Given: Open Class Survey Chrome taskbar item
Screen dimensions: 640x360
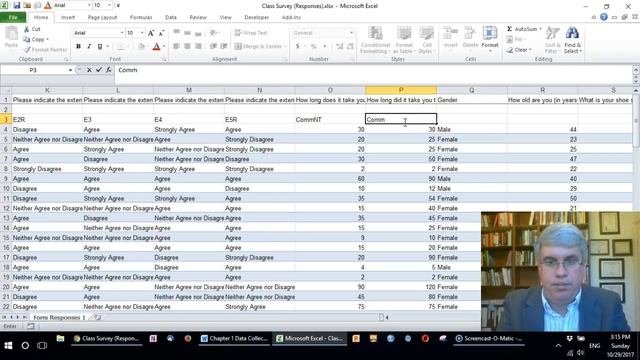Looking at the screenshot, I should click(107, 338).
